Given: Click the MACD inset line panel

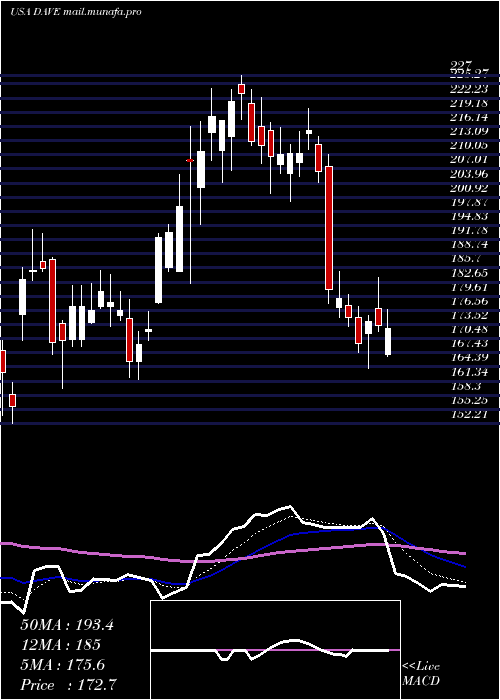Looking at the screenshot, I should (275, 650).
